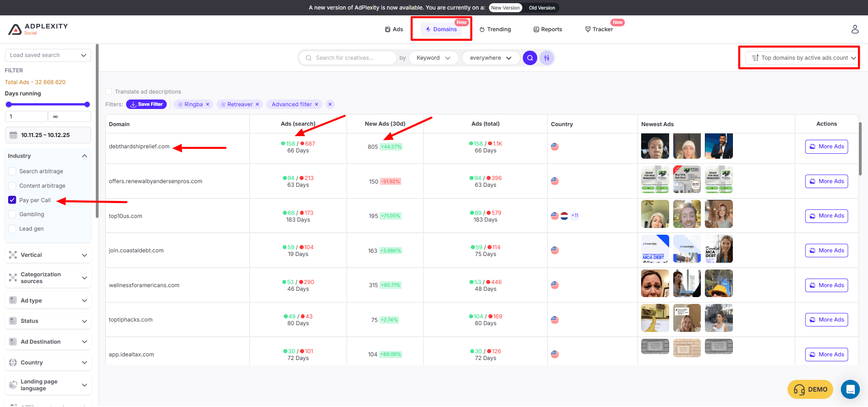
Task: Click the Country globe icon
Action: tap(13, 363)
